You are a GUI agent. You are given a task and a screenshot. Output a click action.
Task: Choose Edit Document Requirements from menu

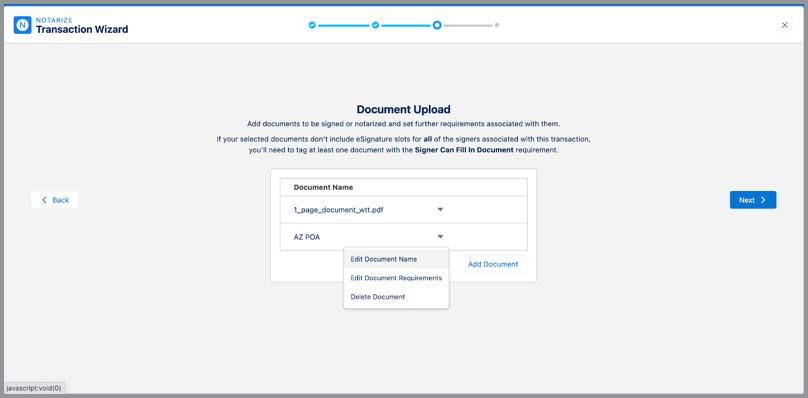point(396,278)
